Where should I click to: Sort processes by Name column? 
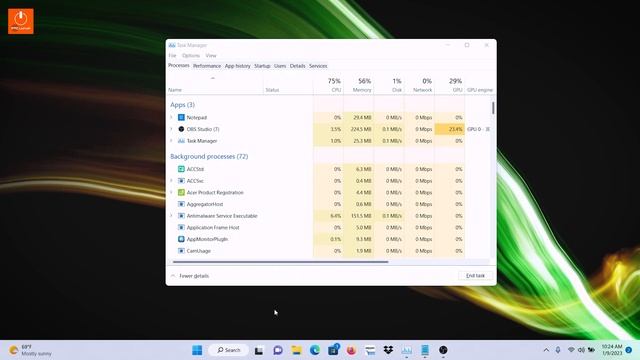pos(216,85)
